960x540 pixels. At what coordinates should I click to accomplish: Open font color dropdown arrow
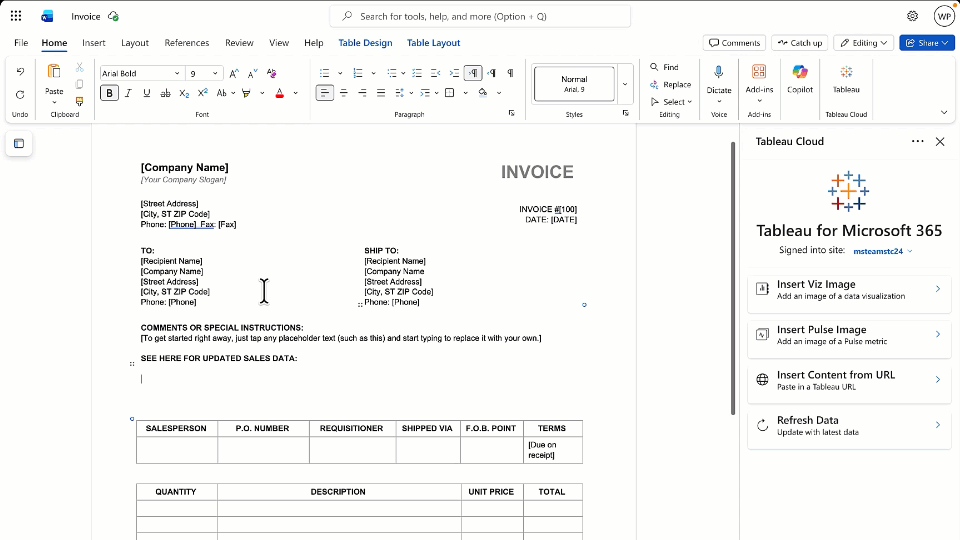296,93
